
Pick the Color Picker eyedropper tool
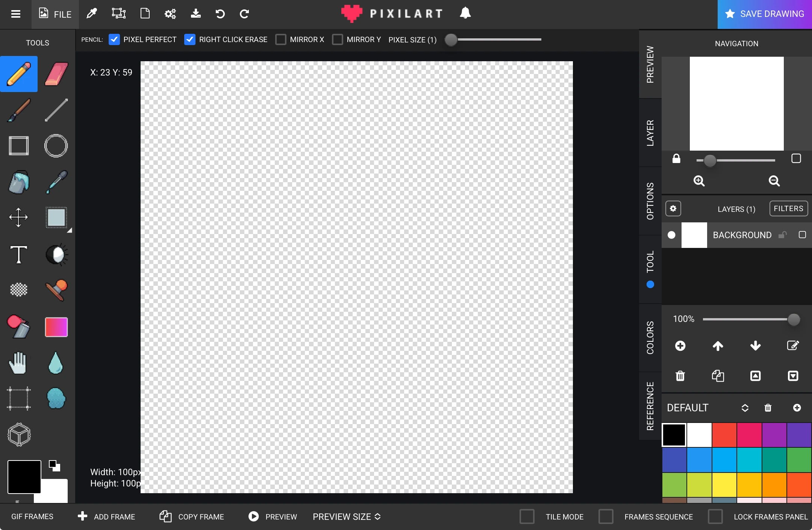56,182
